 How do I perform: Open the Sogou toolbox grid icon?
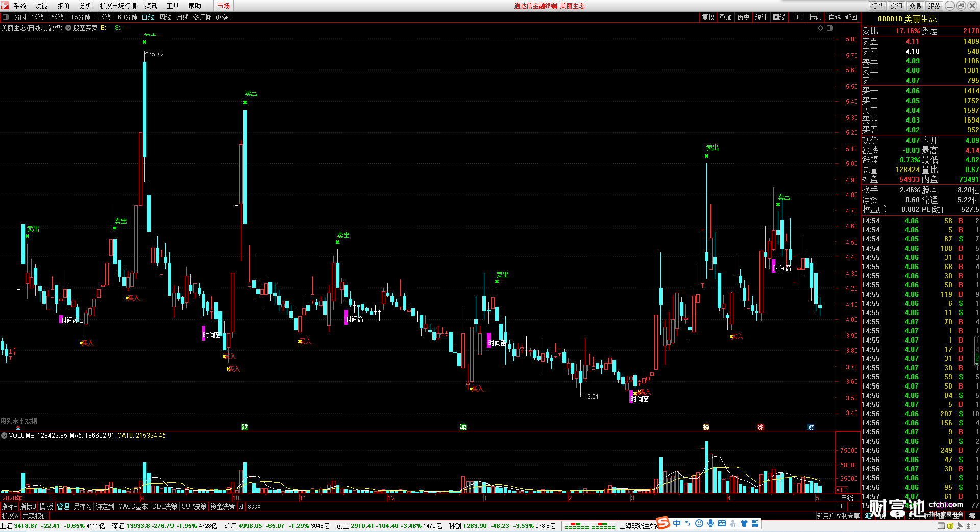click(x=755, y=523)
